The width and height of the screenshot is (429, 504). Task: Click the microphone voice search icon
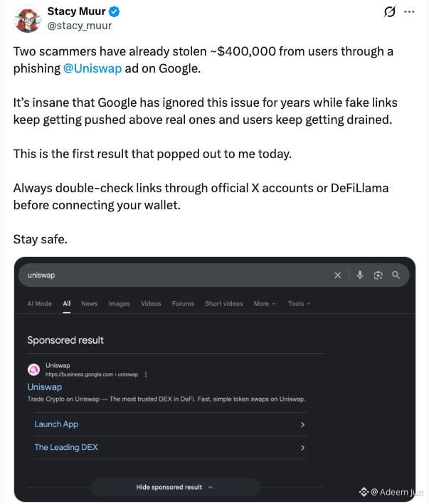(360, 275)
